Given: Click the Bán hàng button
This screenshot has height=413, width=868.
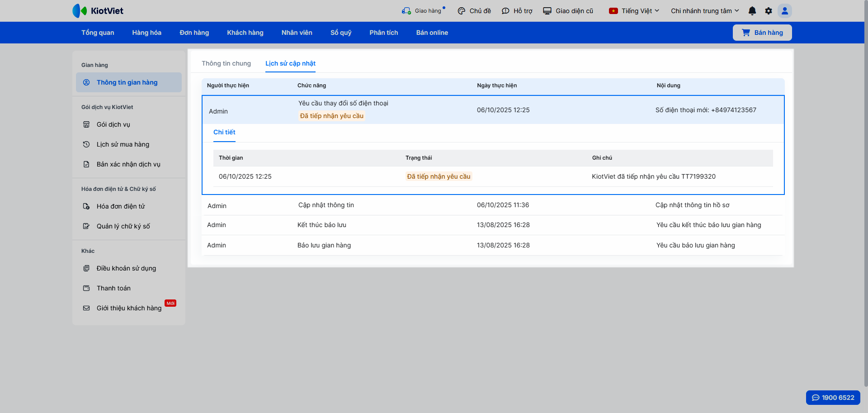Looking at the screenshot, I should [x=762, y=33].
